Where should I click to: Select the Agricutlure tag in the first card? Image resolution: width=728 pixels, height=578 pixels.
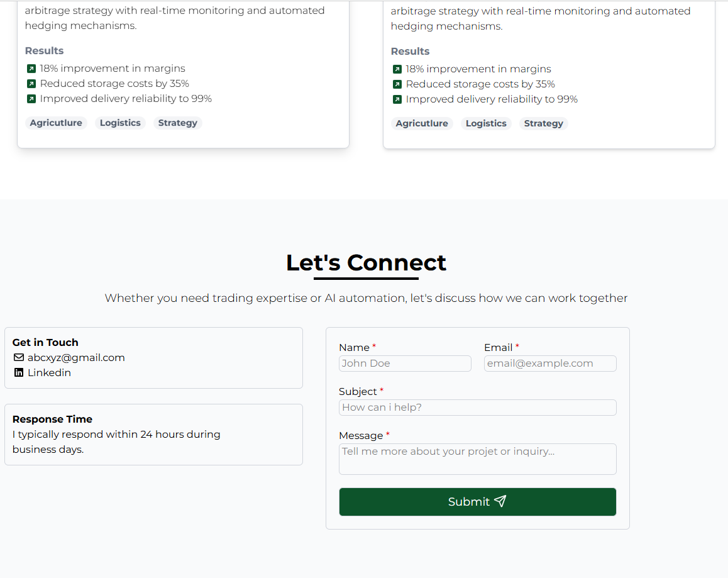[x=56, y=123]
